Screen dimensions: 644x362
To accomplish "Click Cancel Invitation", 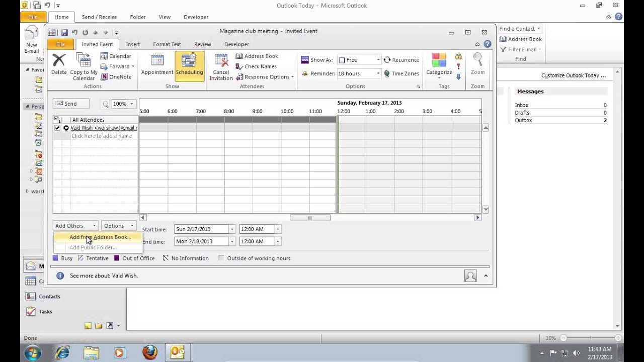I will coord(221,66).
